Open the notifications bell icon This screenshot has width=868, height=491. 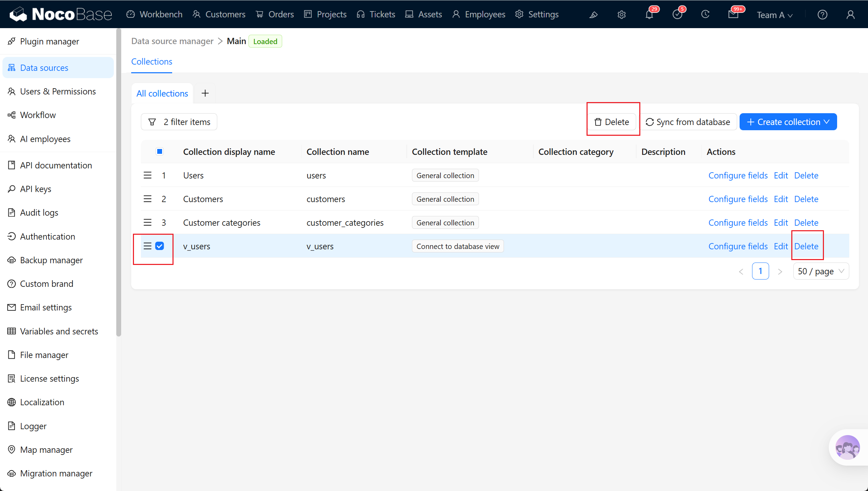tap(649, 15)
